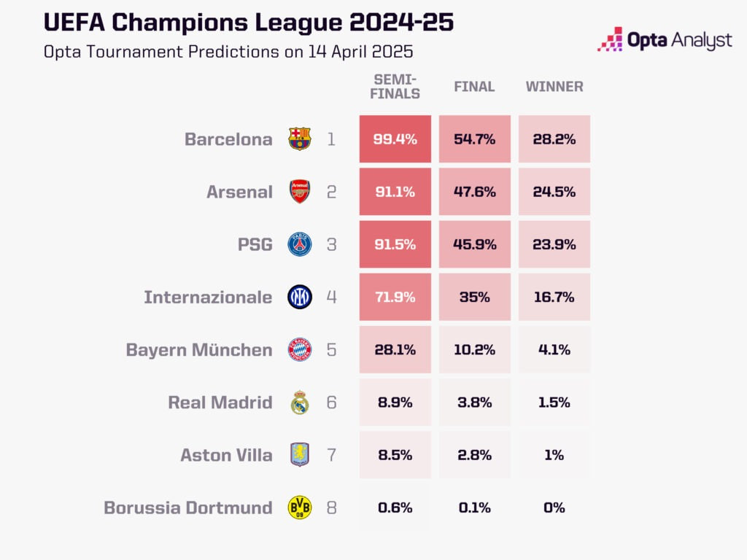
Task: Click the Aston Villa club crest
Action: pyautogui.click(x=300, y=454)
